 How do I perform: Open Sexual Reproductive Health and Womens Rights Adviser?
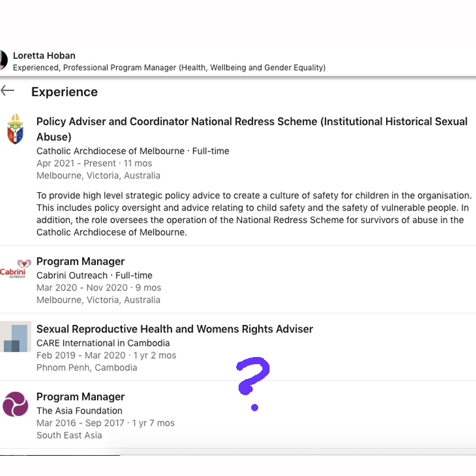(x=174, y=329)
